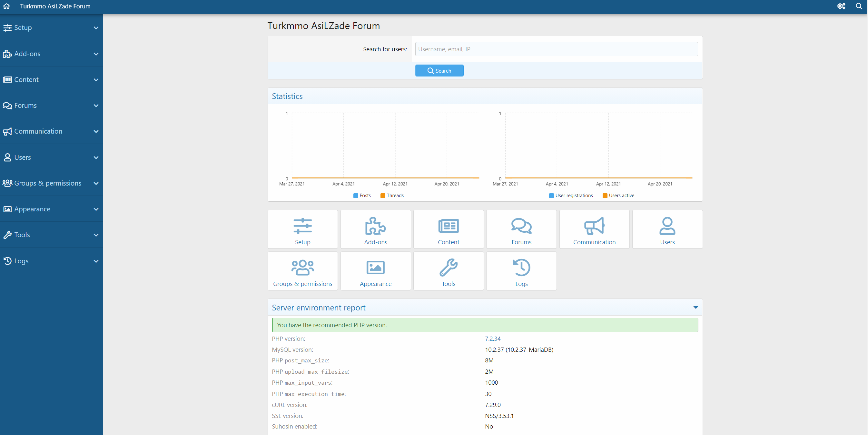
Task: Open the Tools menu label in sidebar
Action: click(22, 235)
